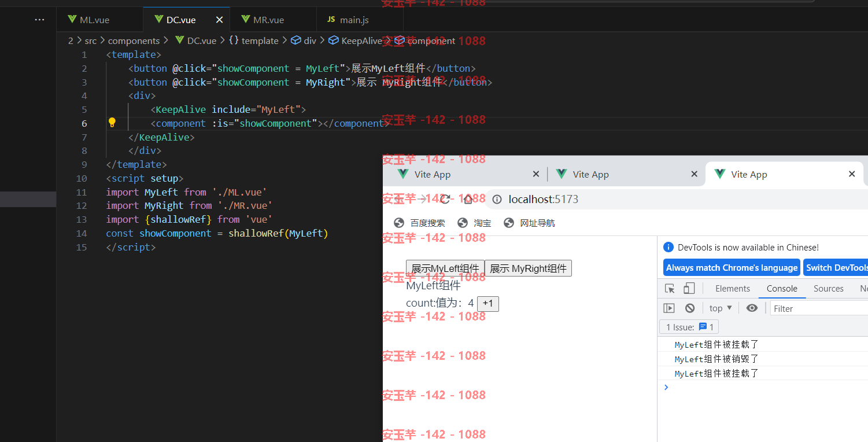Show the console sidebar panel icon
Screen dimensions: 868x442
pyautogui.click(x=669, y=308)
